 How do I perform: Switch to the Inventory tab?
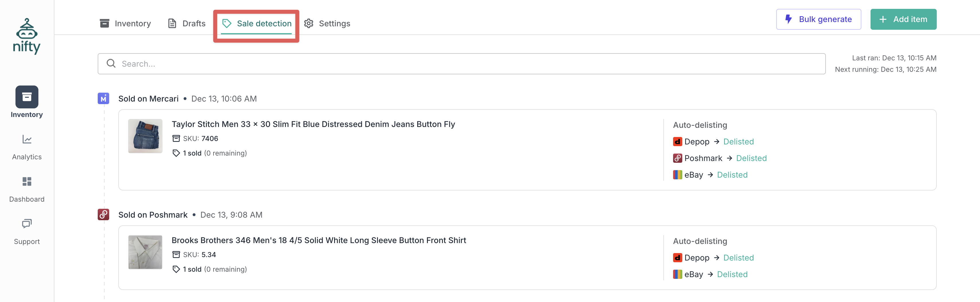point(125,23)
